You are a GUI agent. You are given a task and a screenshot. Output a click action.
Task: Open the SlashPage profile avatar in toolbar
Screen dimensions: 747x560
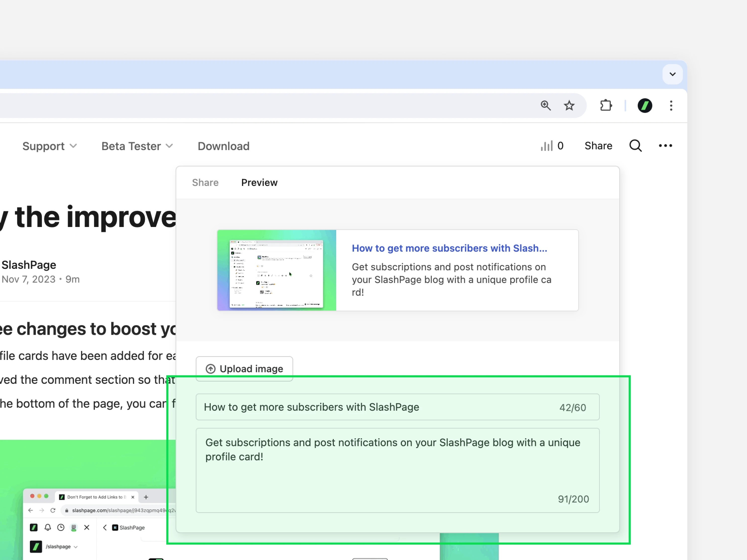tap(645, 106)
